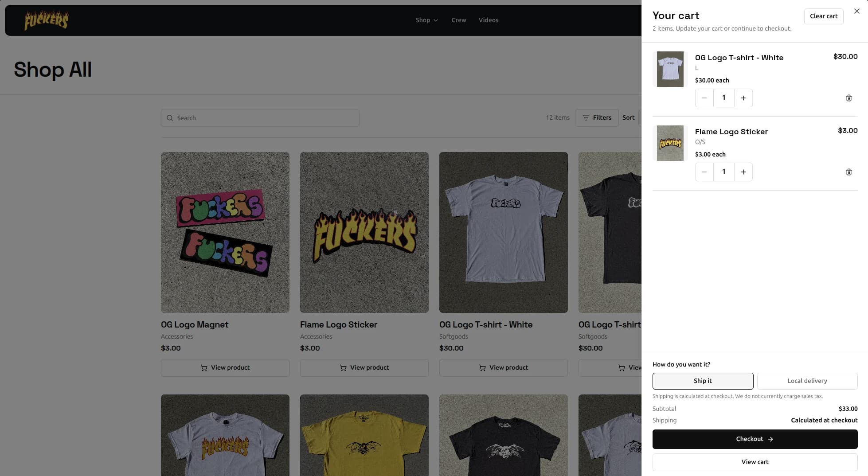
Task: Open cart thumbnail of Flame Logo Sticker
Action: point(670,143)
